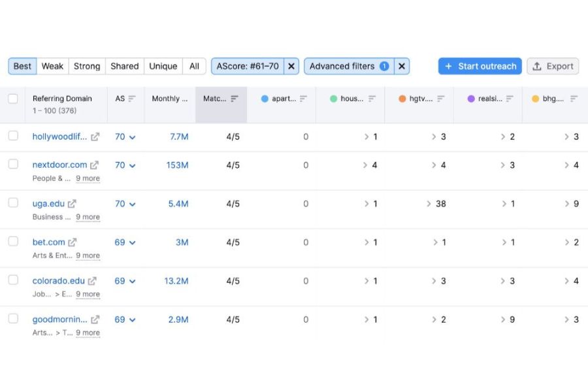Expand hous... backlinks 4 for nextdoor.com
This screenshot has width=588, height=392.
point(370,165)
